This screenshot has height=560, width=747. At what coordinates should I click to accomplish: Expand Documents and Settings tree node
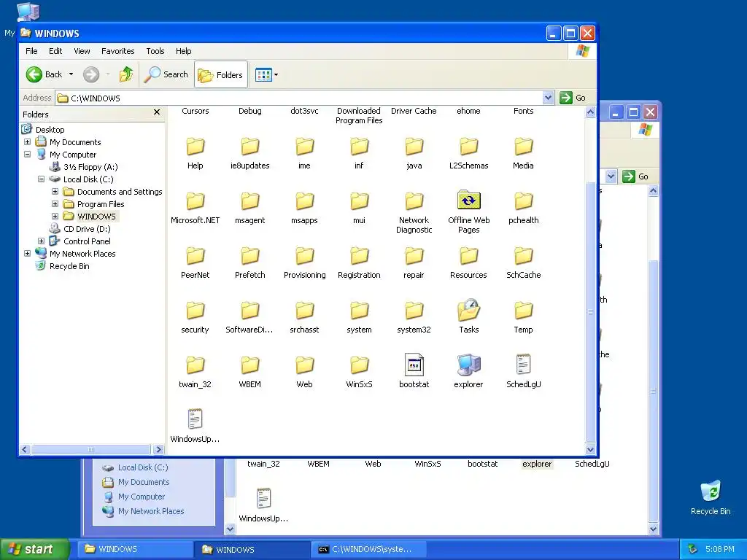click(55, 192)
